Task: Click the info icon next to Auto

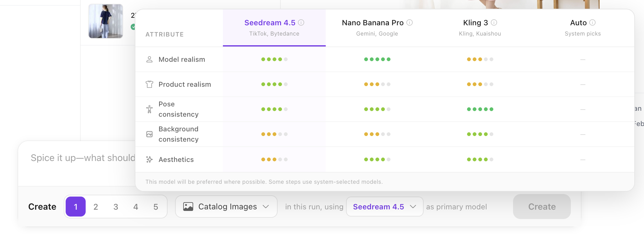Action: coord(592,22)
